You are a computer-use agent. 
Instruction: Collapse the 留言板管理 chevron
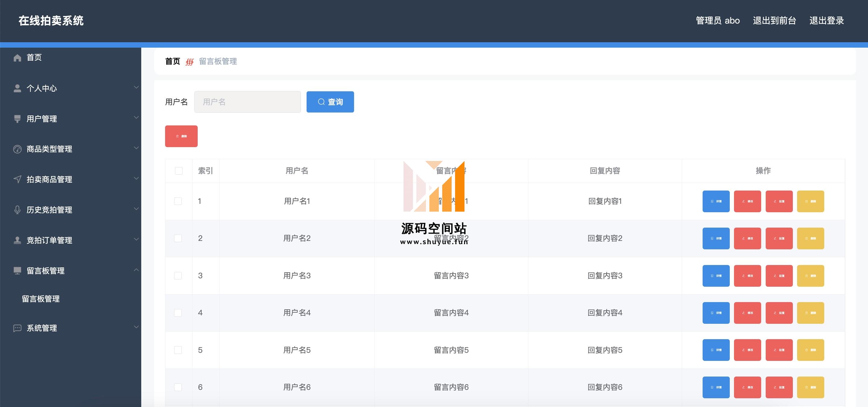pos(136,270)
